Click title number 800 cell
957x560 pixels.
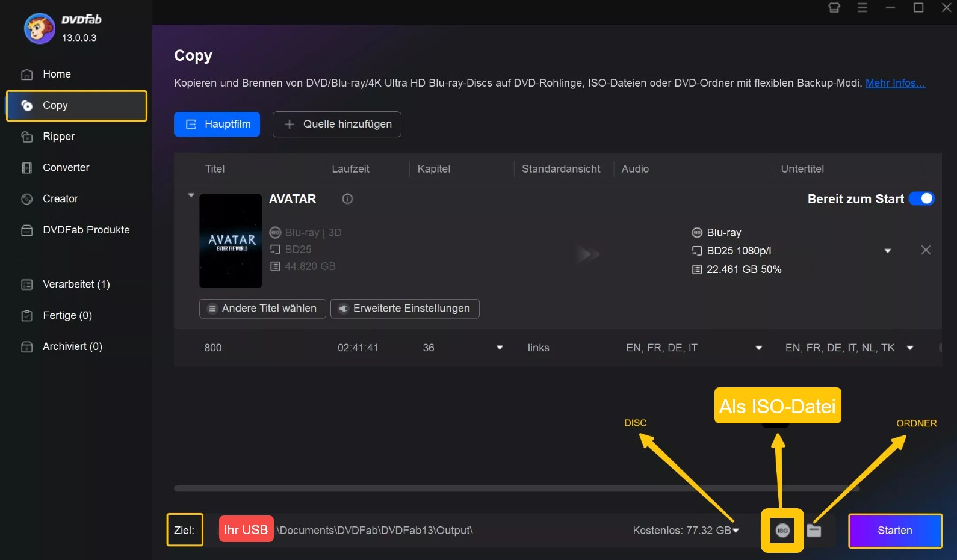[213, 348]
